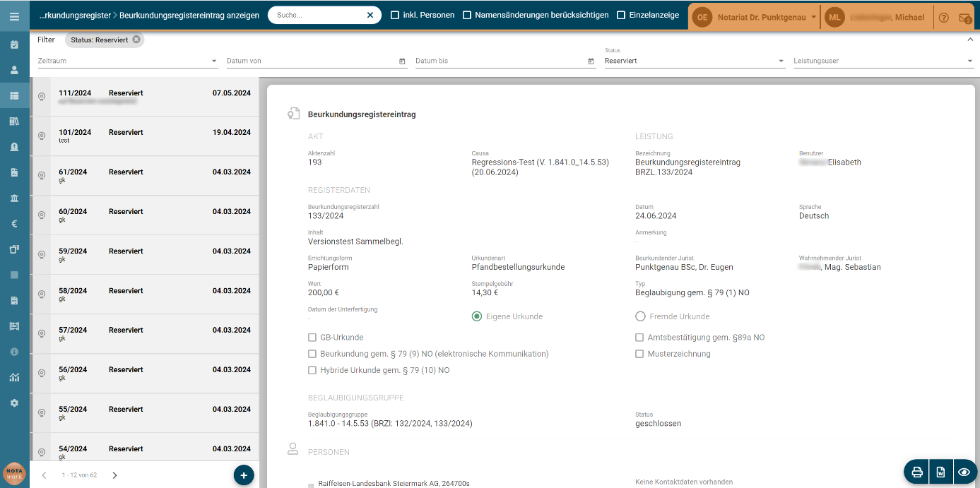
Task: Check 'Beurkundung gem. § 79 (9) NO' box
Action: click(312, 354)
